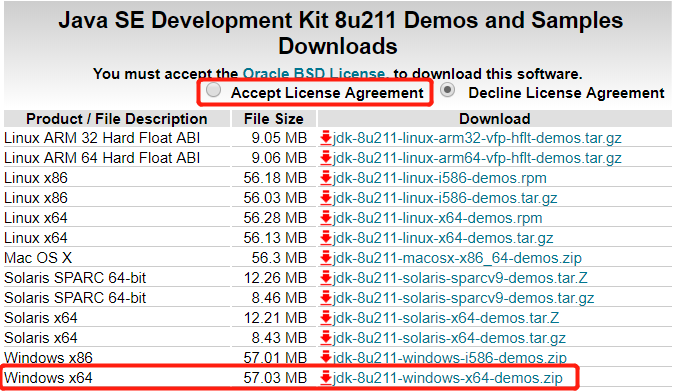Download jdk-8u211-linux-i586-demos.tar.gz file
Screen dimensions: 676x392
coord(444,198)
